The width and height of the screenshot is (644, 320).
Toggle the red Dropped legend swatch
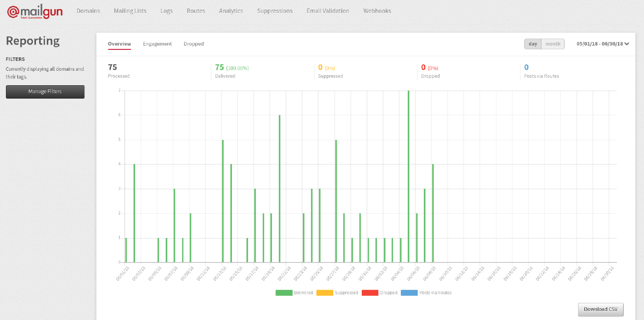(x=370, y=293)
